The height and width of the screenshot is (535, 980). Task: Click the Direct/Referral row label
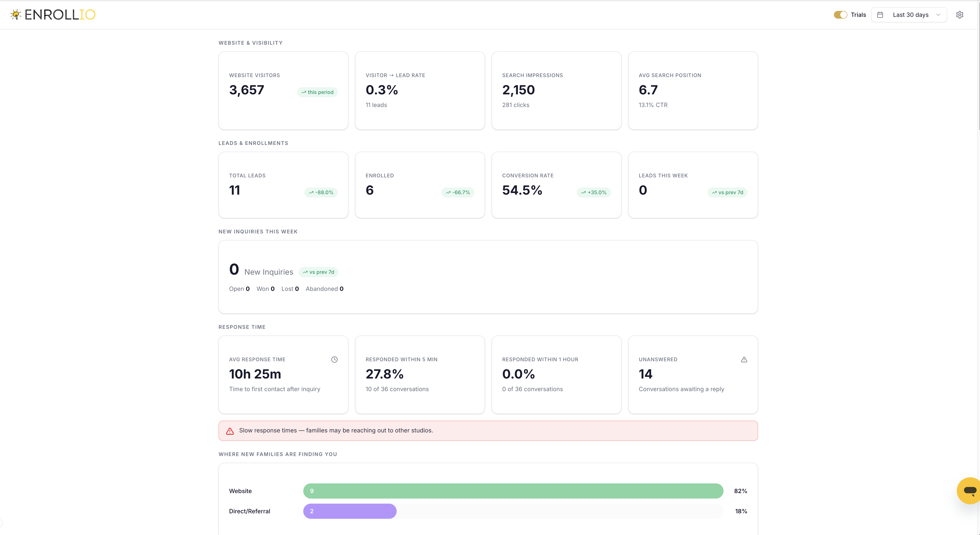250,511
